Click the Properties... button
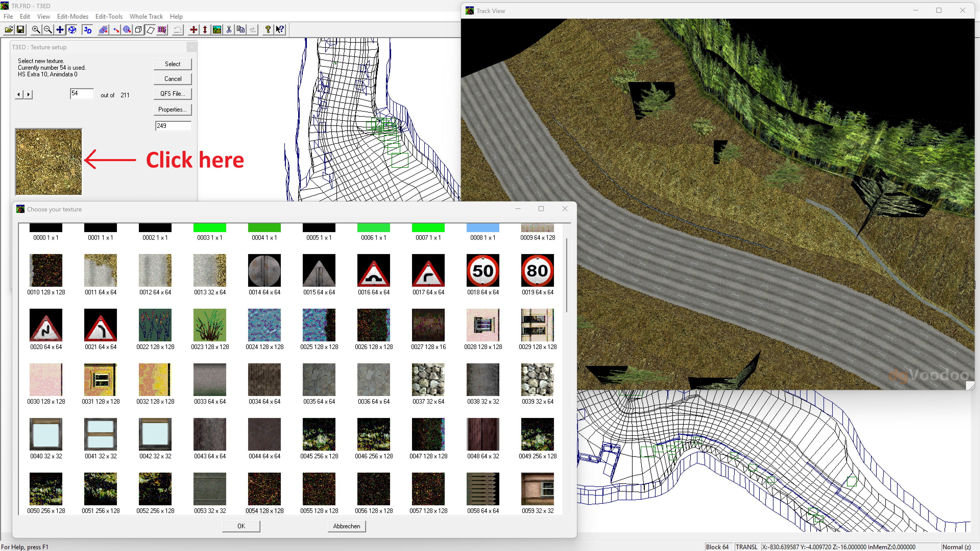This screenshot has width=980, height=551. (172, 110)
